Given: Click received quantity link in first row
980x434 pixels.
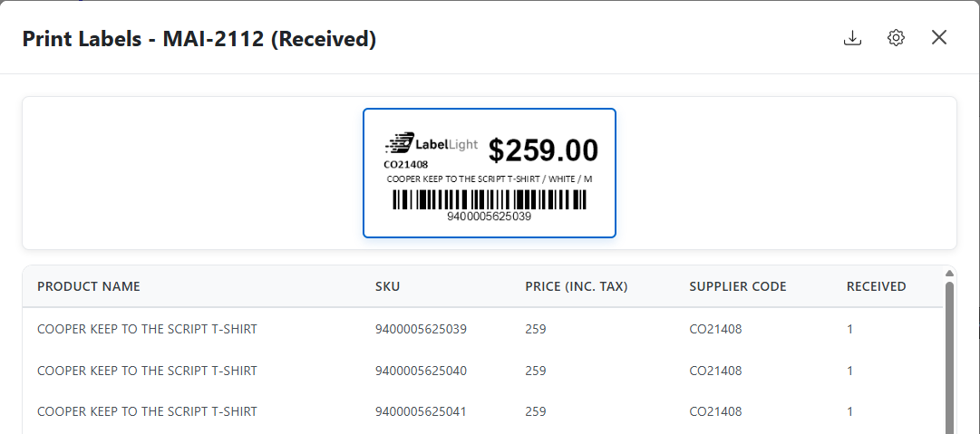Looking at the screenshot, I should point(850,329).
